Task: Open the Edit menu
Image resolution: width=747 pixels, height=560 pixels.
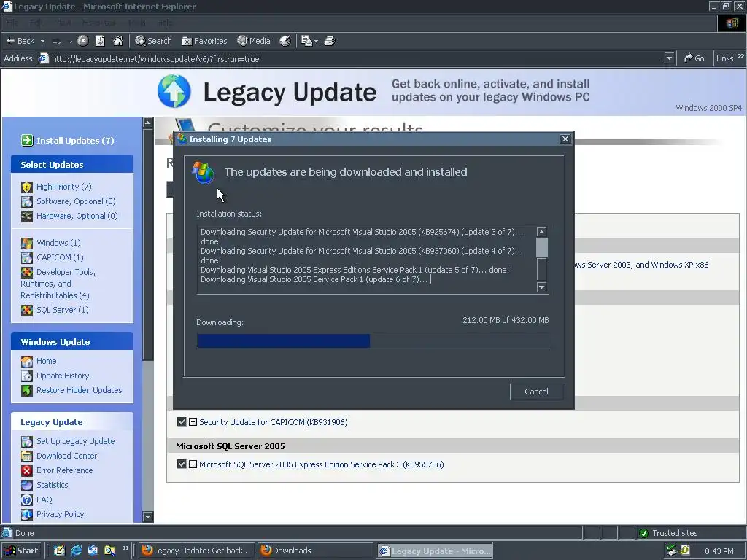Action: (36, 23)
